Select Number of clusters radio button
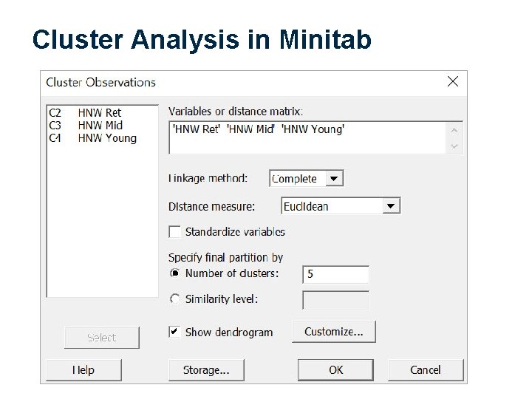The image size is (532, 399). (174, 273)
